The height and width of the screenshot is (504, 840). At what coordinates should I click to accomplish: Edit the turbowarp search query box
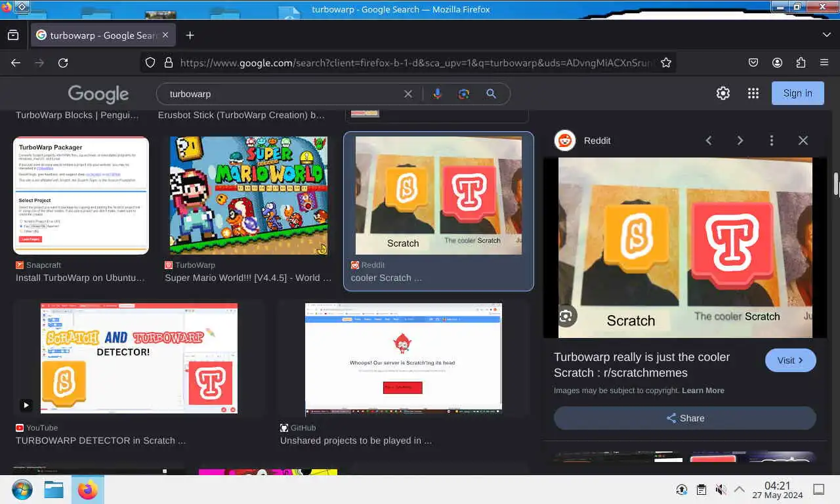pos(282,94)
